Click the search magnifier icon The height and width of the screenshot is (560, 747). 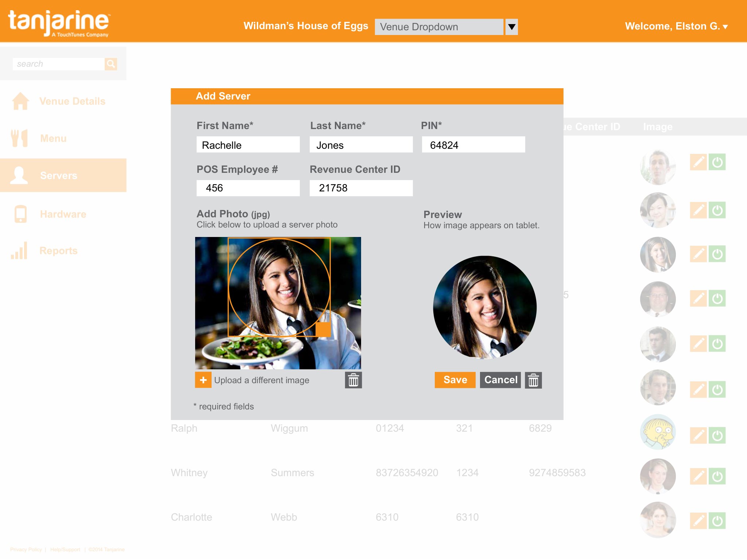click(111, 64)
